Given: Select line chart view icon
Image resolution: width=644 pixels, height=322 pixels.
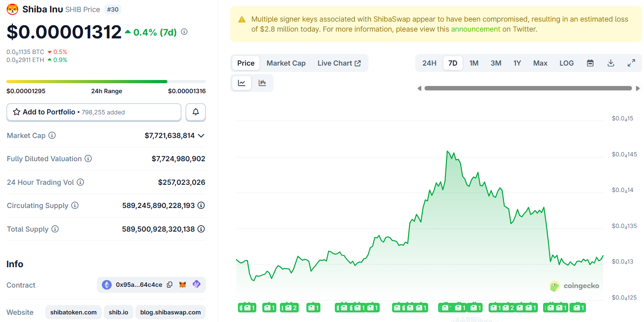Looking at the screenshot, I should pyautogui.click(x=241, y=83).
